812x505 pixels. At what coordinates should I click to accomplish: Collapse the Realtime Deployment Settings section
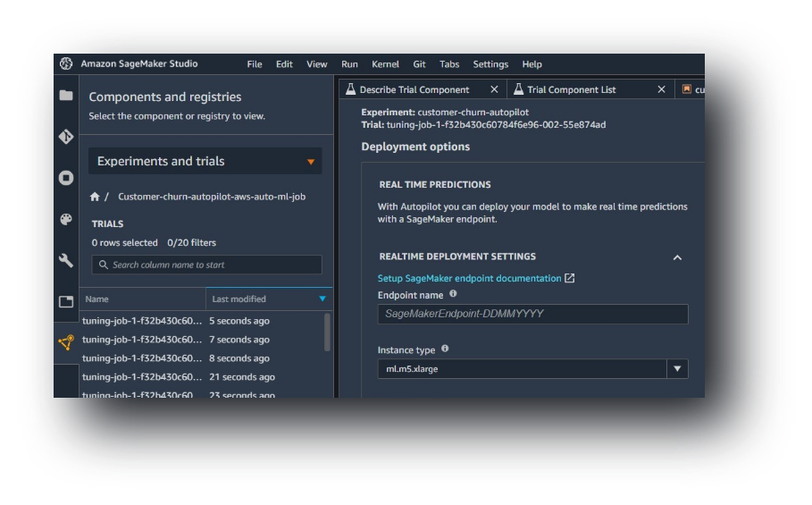pyautogui.click(x=677, y=257)
